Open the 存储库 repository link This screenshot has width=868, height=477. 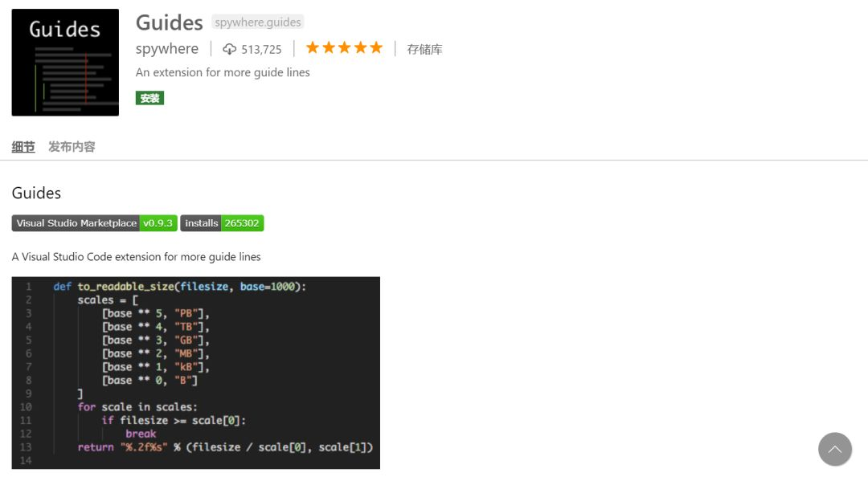[x=424, y=49]
